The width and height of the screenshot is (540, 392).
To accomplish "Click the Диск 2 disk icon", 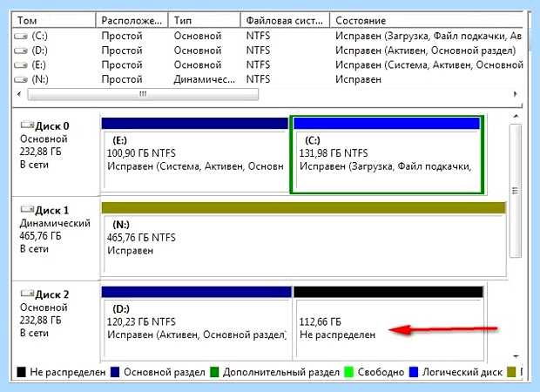I will click(x=27, y=294).
